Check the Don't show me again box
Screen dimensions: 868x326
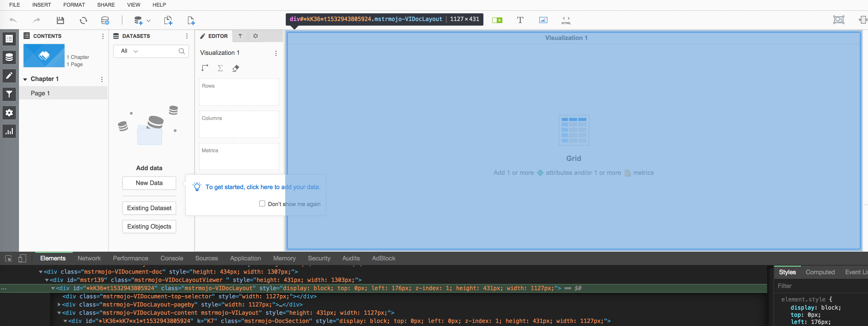(x=262, y=204)
